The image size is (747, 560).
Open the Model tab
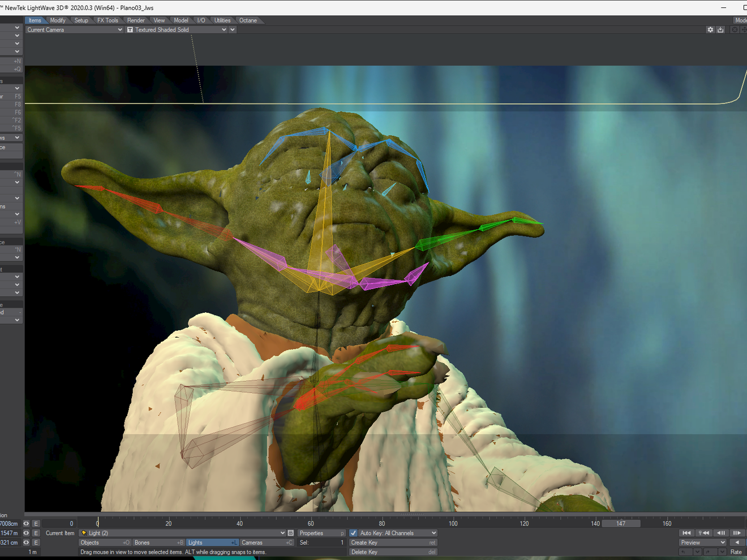[x=181, y=20]
